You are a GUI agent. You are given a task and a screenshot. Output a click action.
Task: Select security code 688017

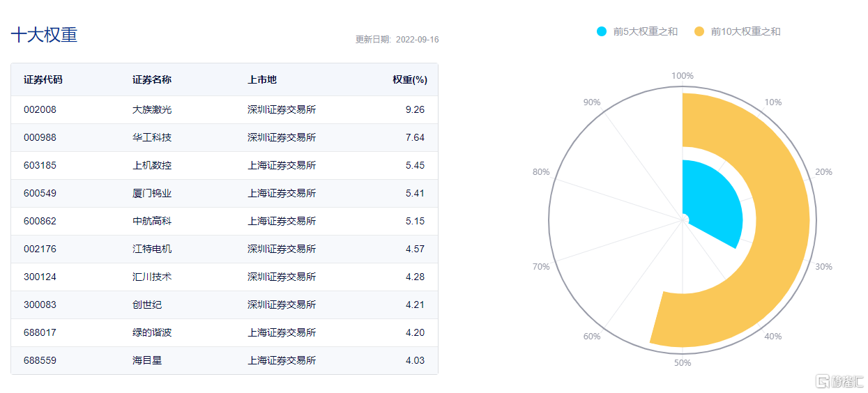click(40, 332)
